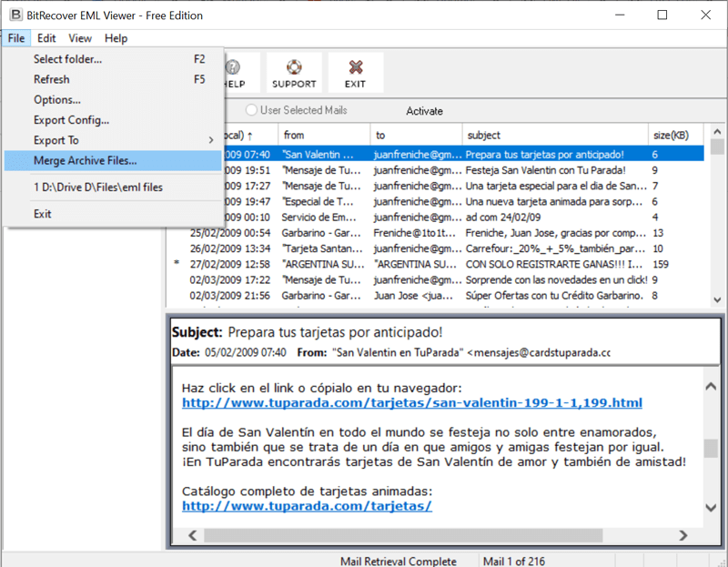Select mail 'Sorprende con las novedades en un click!'

click(436, 280)
